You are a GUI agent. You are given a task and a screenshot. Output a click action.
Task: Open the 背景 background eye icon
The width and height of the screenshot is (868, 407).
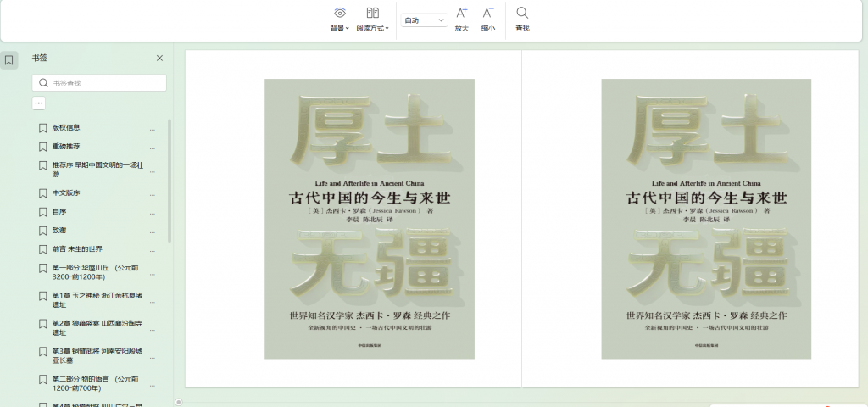(339, 13)
